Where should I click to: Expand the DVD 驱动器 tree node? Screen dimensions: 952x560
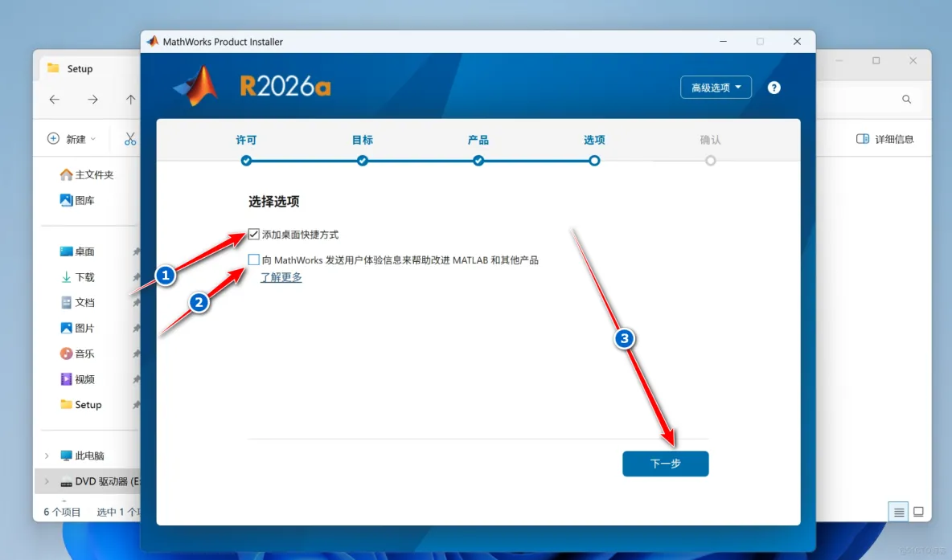(47, 481)
